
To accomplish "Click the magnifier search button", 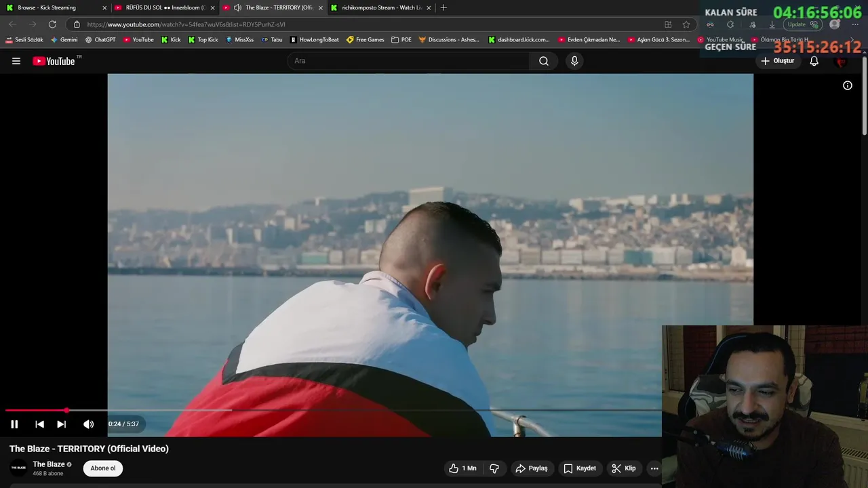I will (x=544, y=61).
